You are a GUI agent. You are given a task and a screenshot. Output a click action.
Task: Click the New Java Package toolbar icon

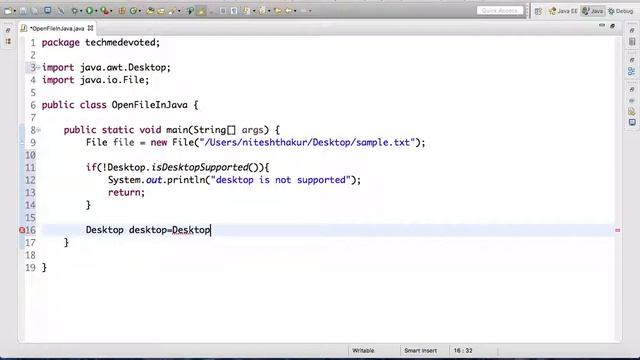pyautogui.click(x=122, y=11)
